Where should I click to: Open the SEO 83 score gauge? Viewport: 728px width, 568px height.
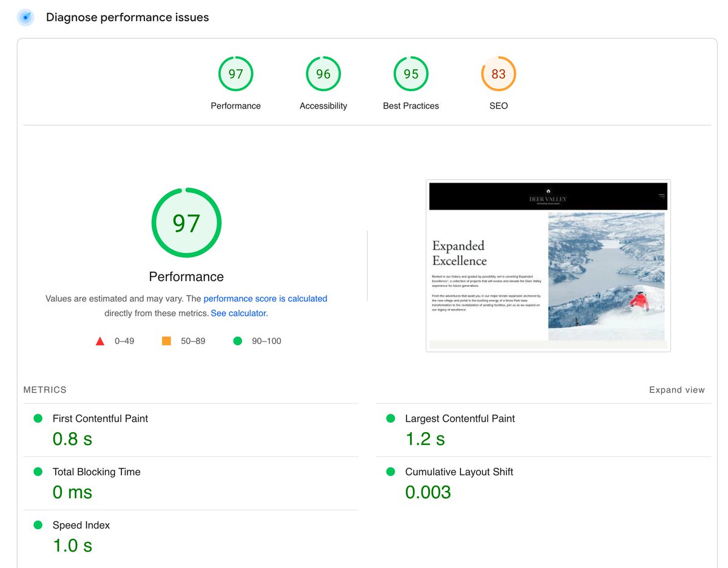[x=499, y=74]
